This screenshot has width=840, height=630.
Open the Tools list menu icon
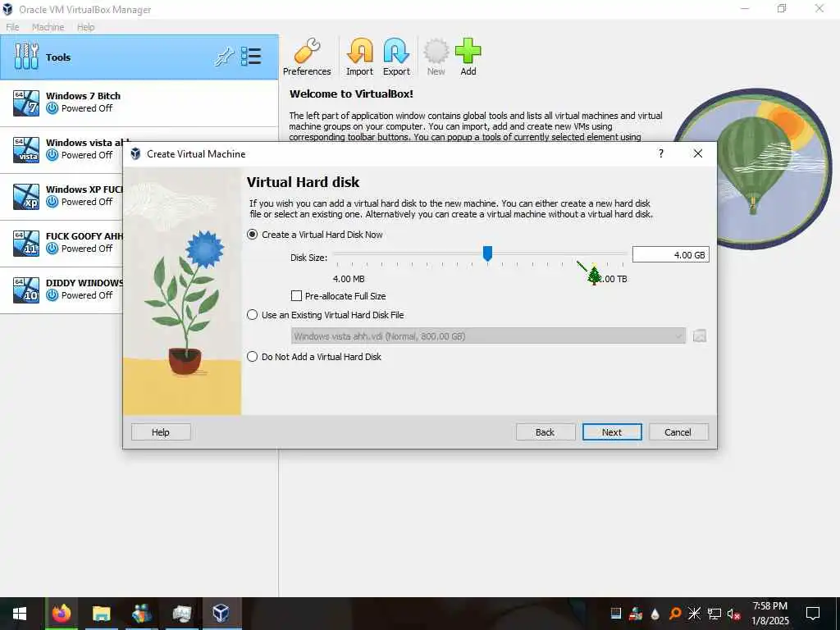click(x=251, y=57)
